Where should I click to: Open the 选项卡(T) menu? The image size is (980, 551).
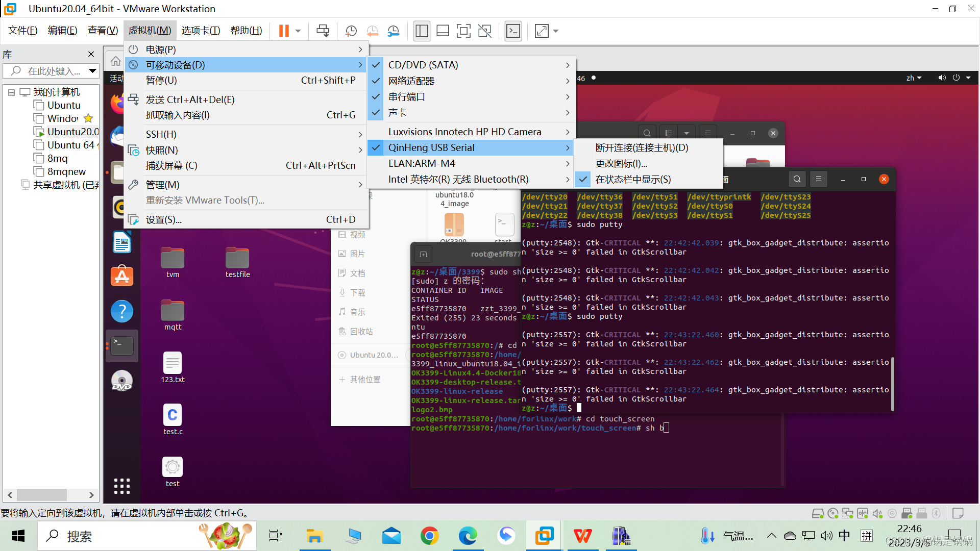pyautogui.click(x=201, y=31)
